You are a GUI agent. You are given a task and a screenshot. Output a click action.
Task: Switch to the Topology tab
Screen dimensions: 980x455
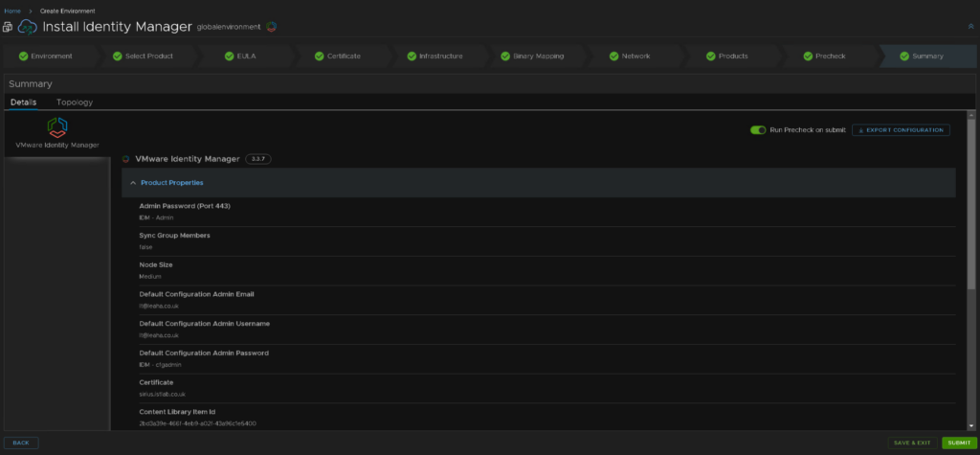(75, 102)
